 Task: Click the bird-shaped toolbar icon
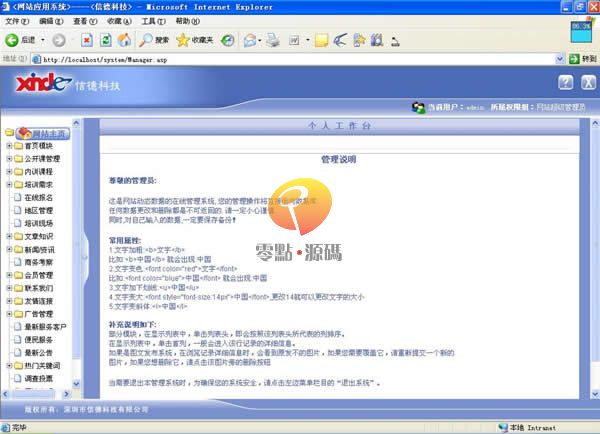coord(340,40)
